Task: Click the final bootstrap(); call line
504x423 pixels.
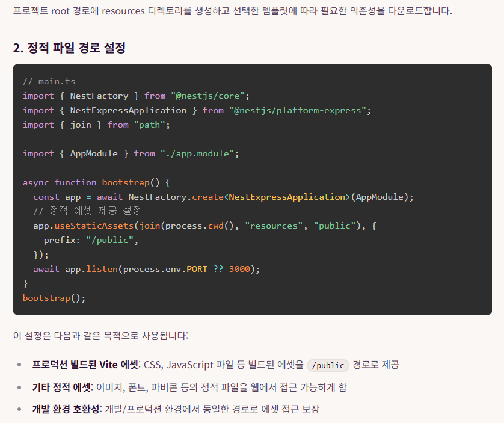Action: pyautogui.click(x=54, y=298)
